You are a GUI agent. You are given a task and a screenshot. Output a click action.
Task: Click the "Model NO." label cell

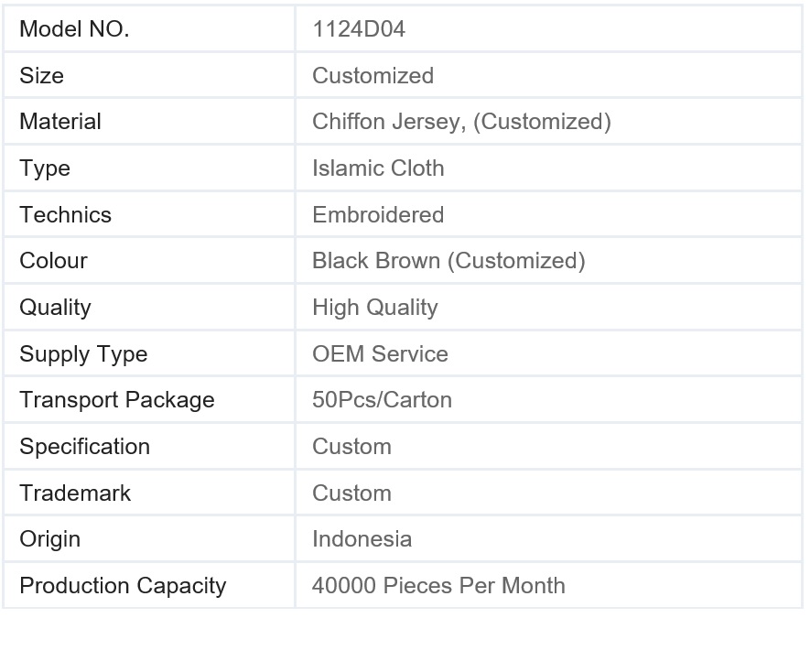coord(74,29)
